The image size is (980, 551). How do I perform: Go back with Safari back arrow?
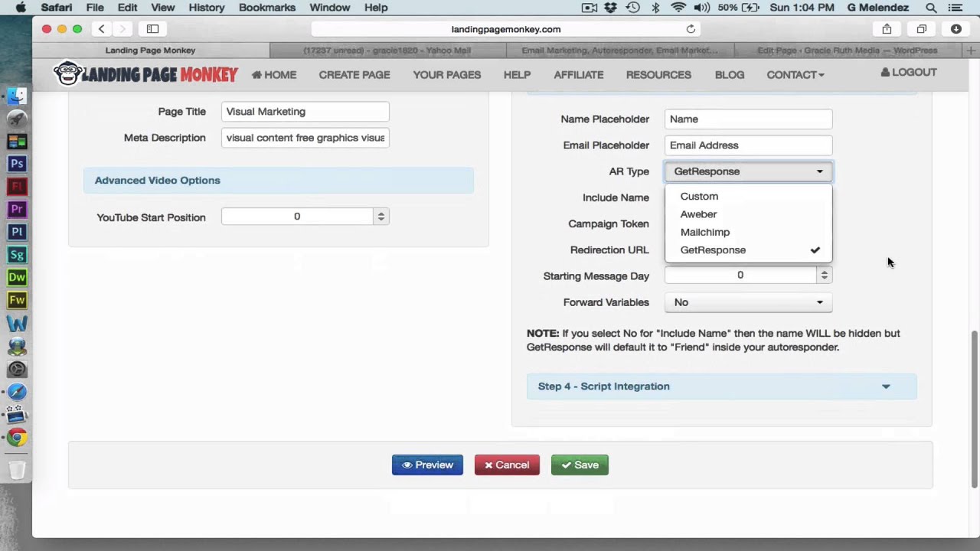coord(101,29)
